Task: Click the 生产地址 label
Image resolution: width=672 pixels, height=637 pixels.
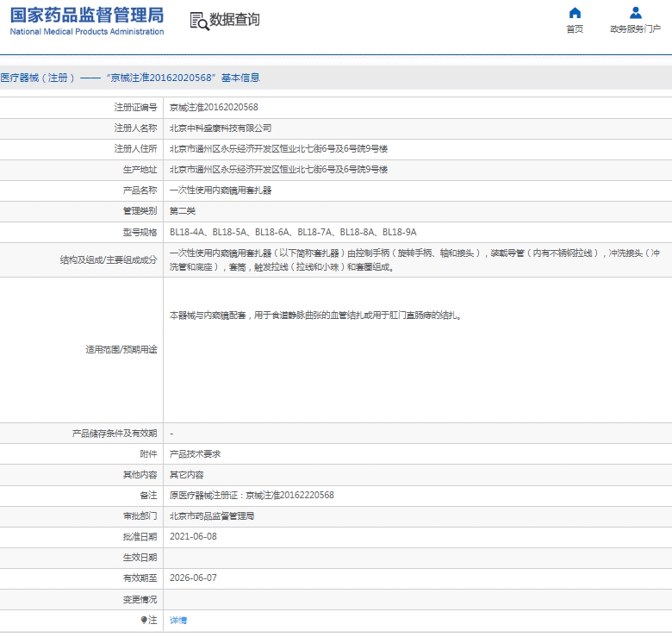Action: [x=140, y=169]
